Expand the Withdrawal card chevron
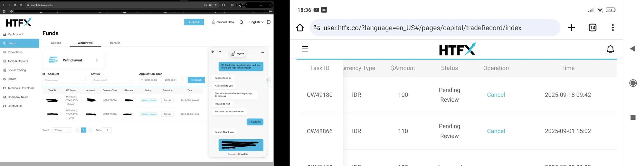 click(x=97, y=60)
